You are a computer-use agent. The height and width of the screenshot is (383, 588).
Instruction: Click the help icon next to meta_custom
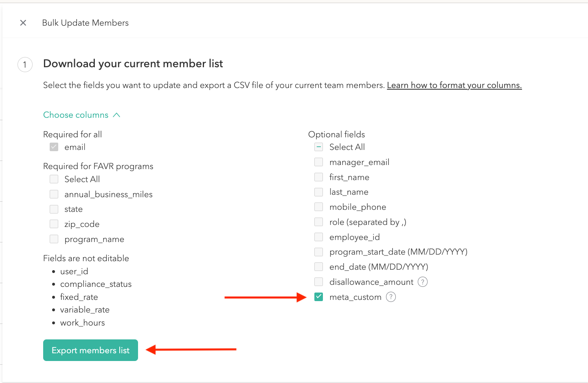(x=391, y=297)
